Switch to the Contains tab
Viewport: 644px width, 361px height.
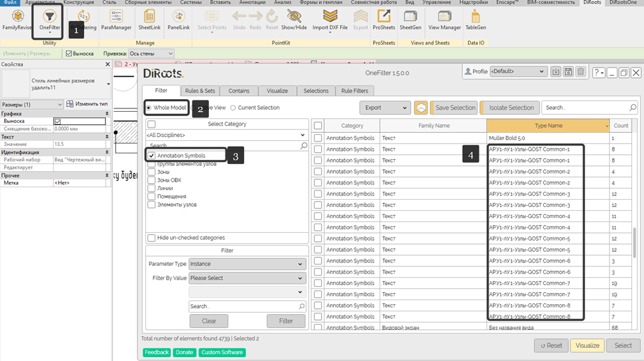pos(239,91)
